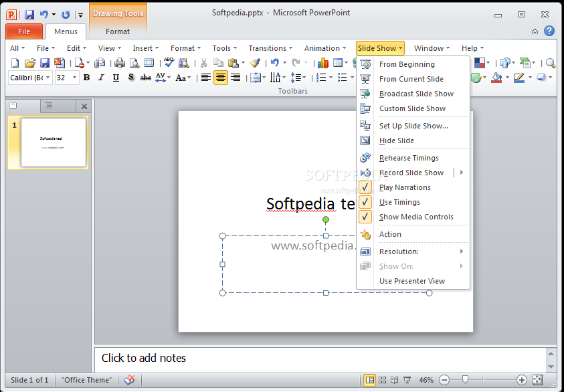Click the zoom slider handle
564x392 pixels.
465,379
